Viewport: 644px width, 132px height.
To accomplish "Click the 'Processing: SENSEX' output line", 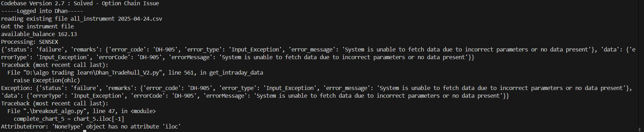I will pos(29,42).
